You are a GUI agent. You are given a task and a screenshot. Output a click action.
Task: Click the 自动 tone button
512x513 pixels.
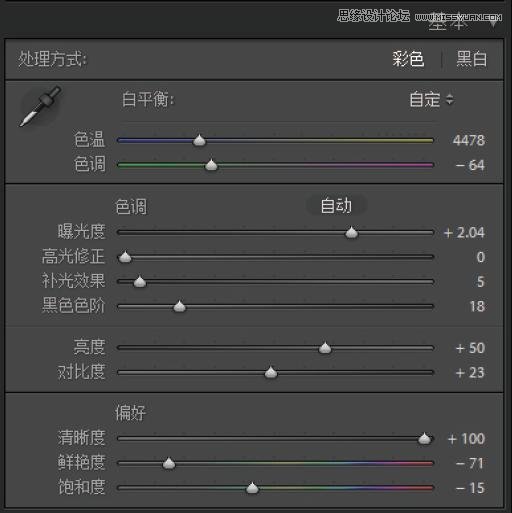(336, 205)
